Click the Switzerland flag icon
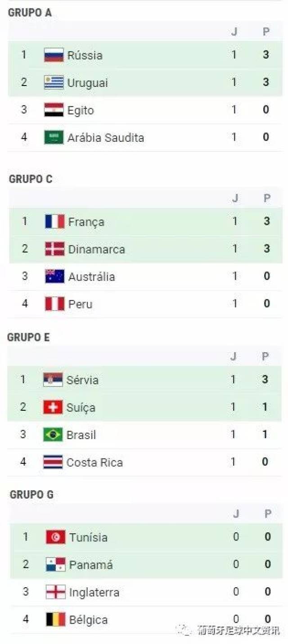288x644 pixels. coord(53,407)
